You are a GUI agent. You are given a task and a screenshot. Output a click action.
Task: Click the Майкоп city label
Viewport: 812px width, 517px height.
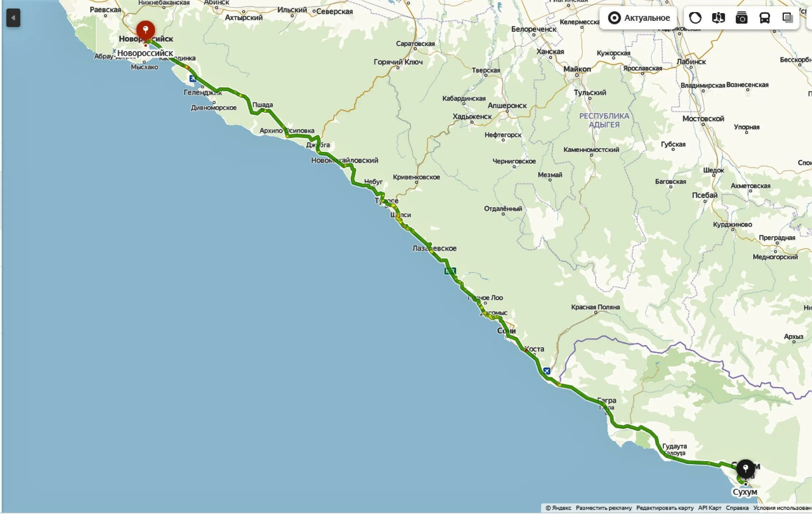[577, 69]
